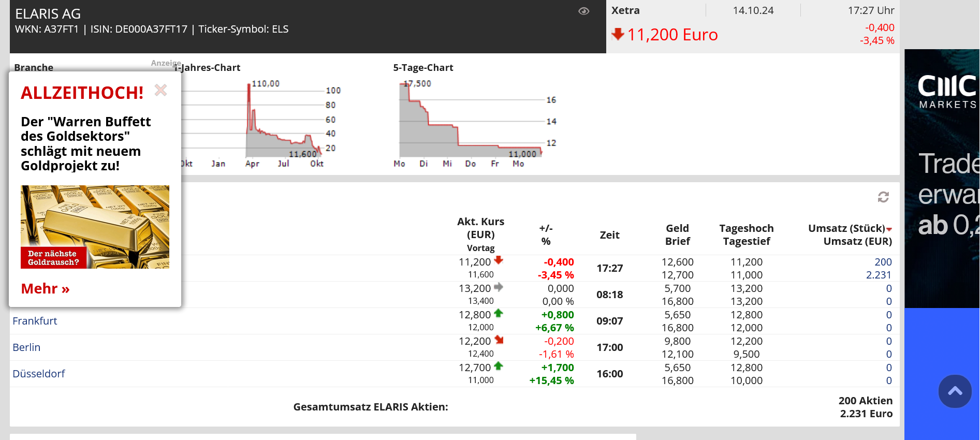Click the ALLZEITHOCH! ad headline
980x440 pixels.
(82, 93)
